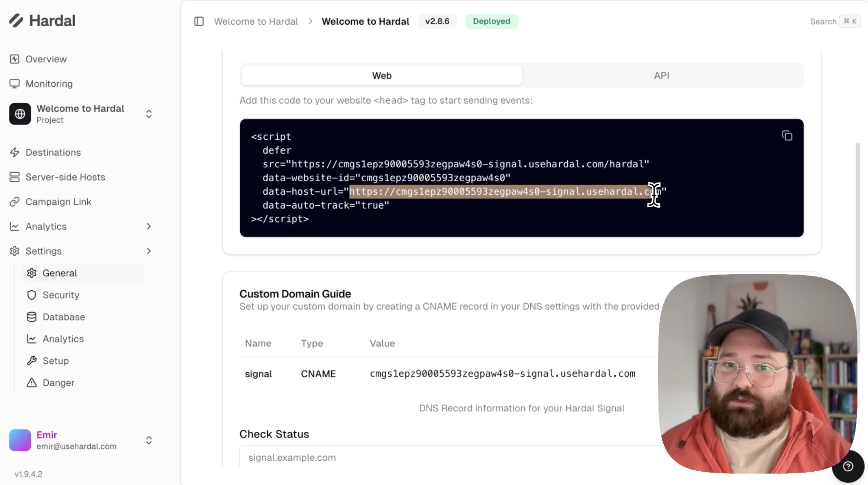Click the page vertical scrollbar
The image size is (868, 485).
pos(857,236)
